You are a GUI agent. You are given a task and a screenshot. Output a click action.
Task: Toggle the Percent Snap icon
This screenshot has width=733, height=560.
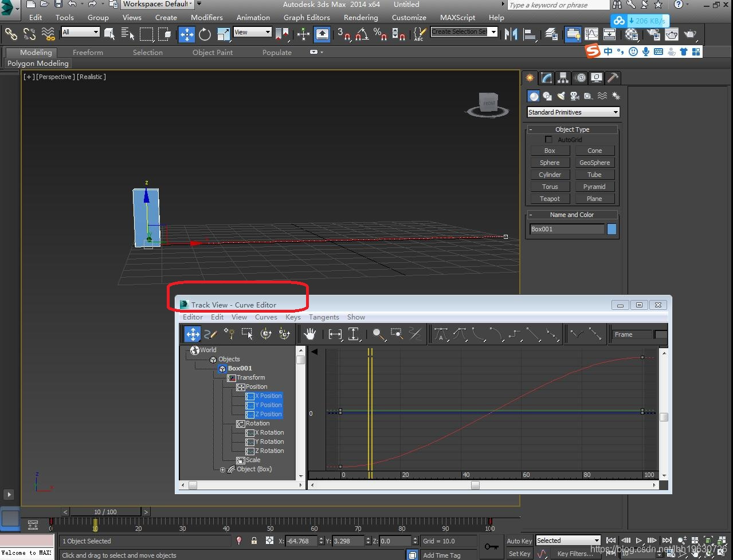[x=380, y=34]
